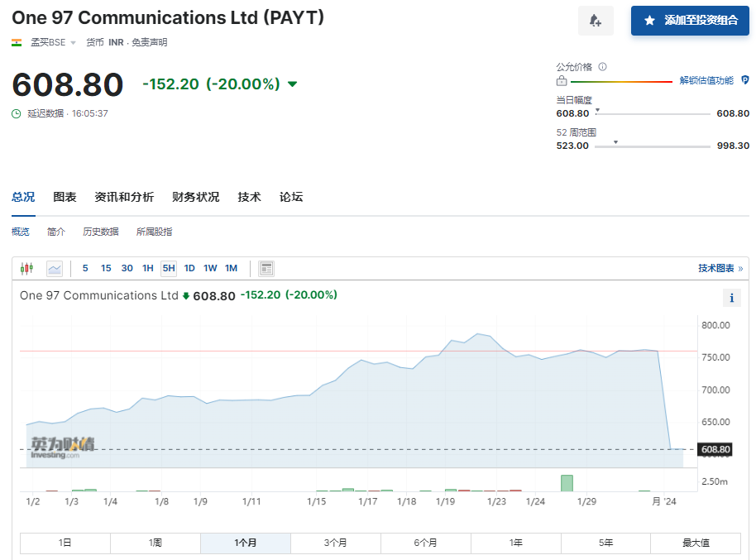756x560 pixels.
Task: Click the fair value gradient bar
Action: tap(621, 82)
